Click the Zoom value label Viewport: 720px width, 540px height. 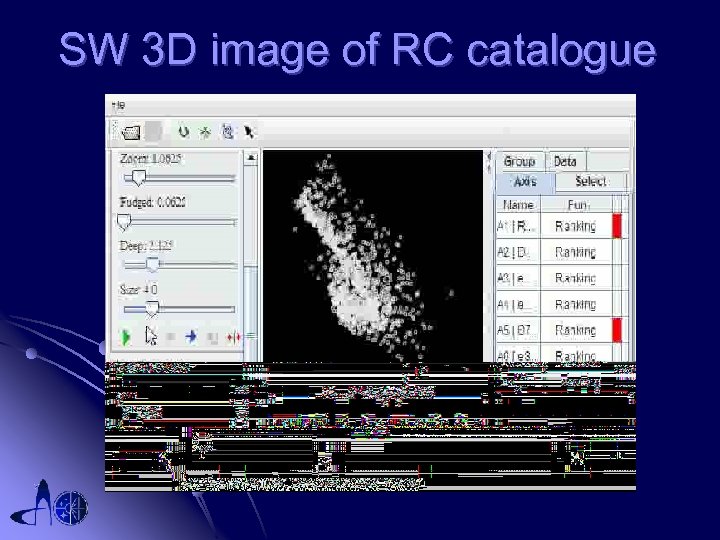151,159
